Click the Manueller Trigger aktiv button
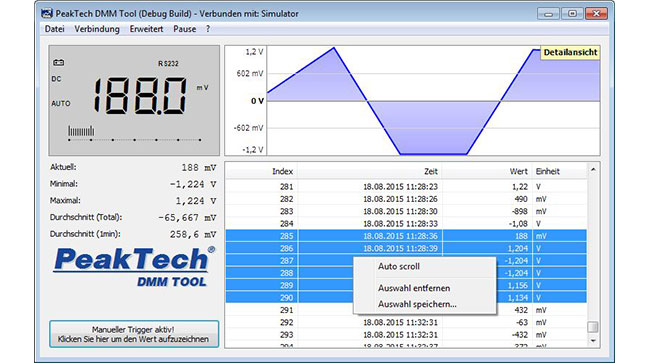This screenshot has height=363, width=650. 134,334
